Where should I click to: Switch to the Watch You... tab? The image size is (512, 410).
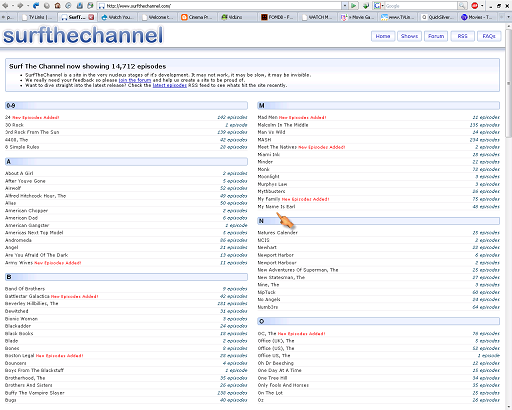coord(117,17)
